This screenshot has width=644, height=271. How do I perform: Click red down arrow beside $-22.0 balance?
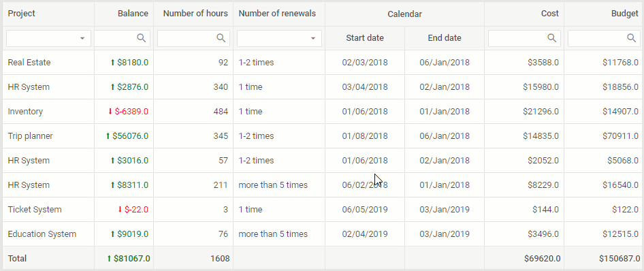tap(120, 210)
